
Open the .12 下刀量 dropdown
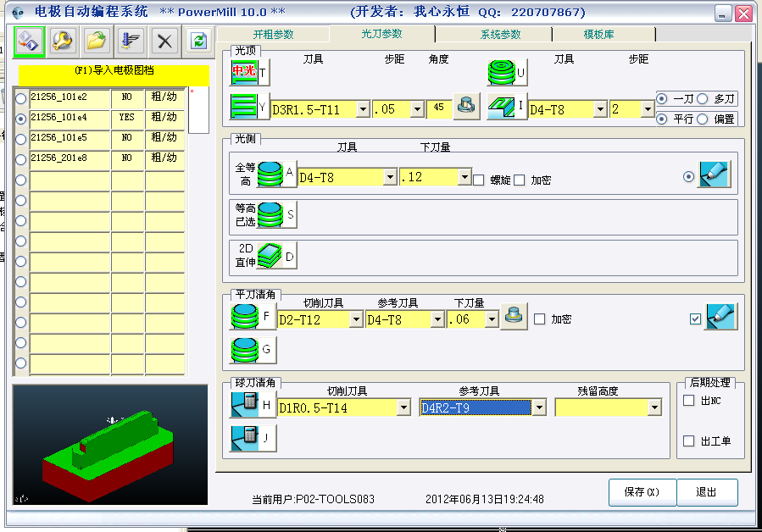coord(464,177)
